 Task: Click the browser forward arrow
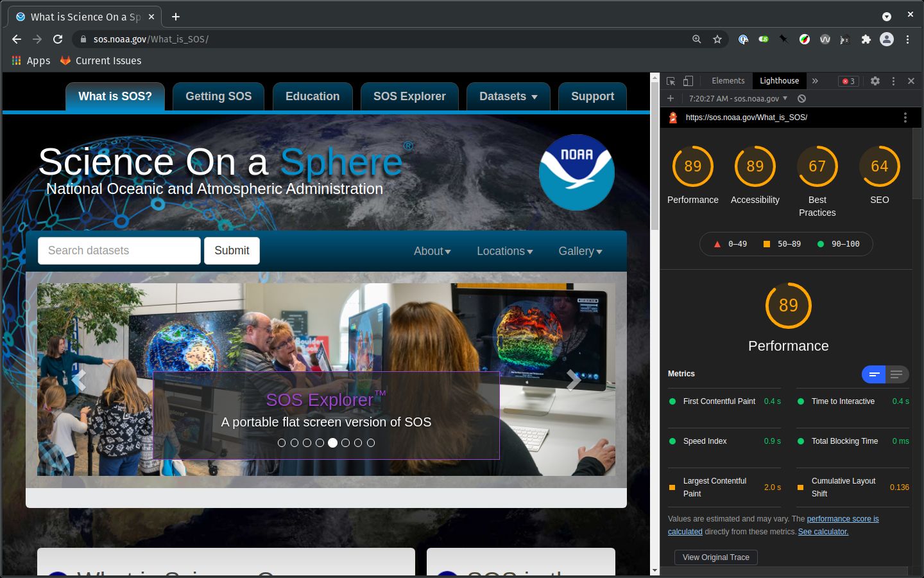tap(37, 39)
